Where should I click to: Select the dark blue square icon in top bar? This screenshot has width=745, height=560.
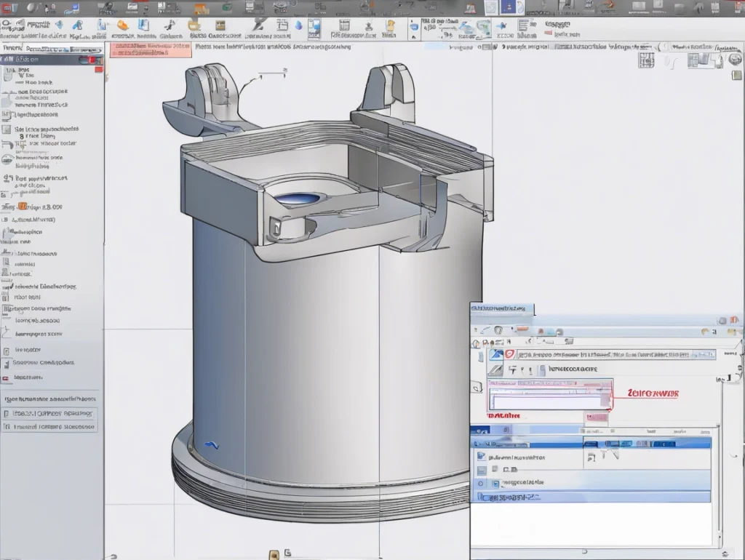(x=509, y=7)
